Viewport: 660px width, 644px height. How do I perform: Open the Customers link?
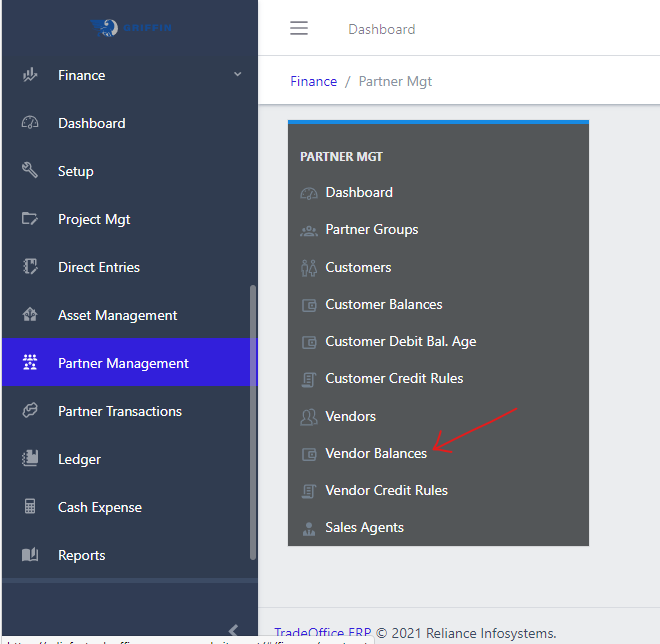pos(358,267)
